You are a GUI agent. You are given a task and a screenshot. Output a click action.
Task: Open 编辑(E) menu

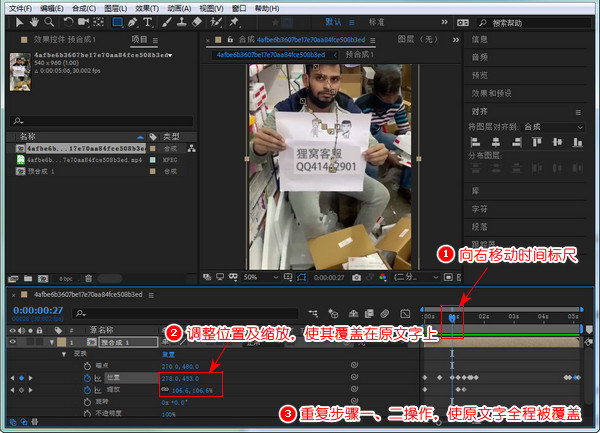coord(52,8)
